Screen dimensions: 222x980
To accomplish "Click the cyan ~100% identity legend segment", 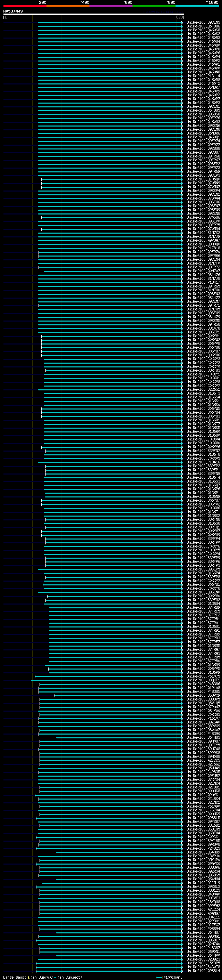I will (197, 6).
